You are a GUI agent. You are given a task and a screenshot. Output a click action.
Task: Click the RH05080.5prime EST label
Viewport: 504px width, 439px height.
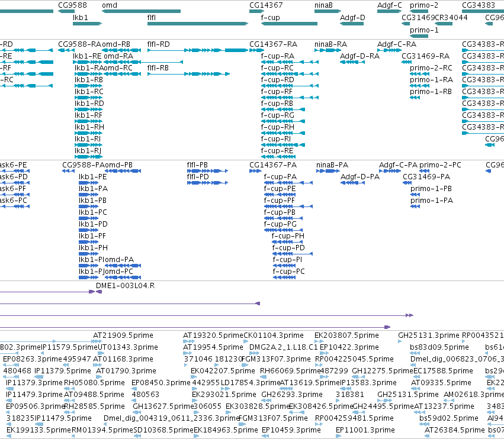[94, 383]
